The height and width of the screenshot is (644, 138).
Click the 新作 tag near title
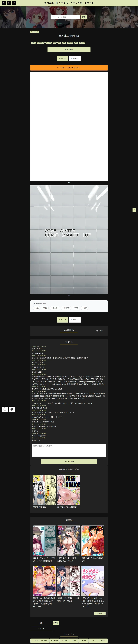76,43
